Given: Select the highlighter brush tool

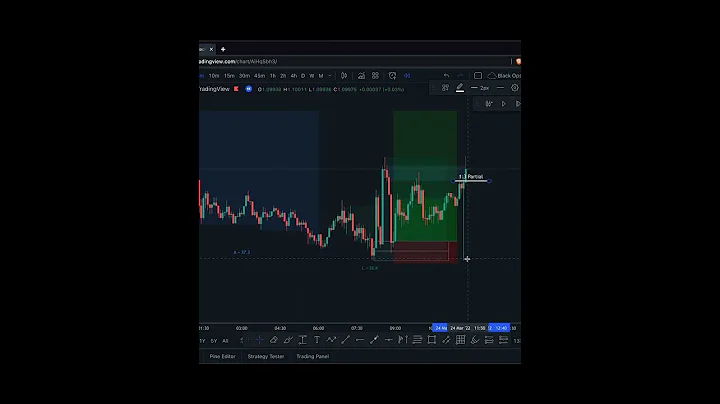Looking at the screenshot, I should pos(288,340).
